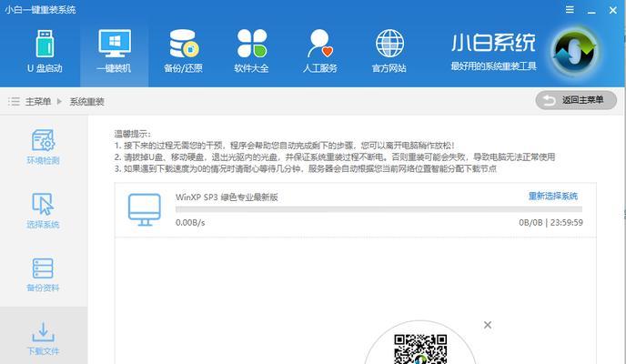Click the QR code image
Image resolution: width=626 pixels, height=364 pixels.
tap(420, 349)
